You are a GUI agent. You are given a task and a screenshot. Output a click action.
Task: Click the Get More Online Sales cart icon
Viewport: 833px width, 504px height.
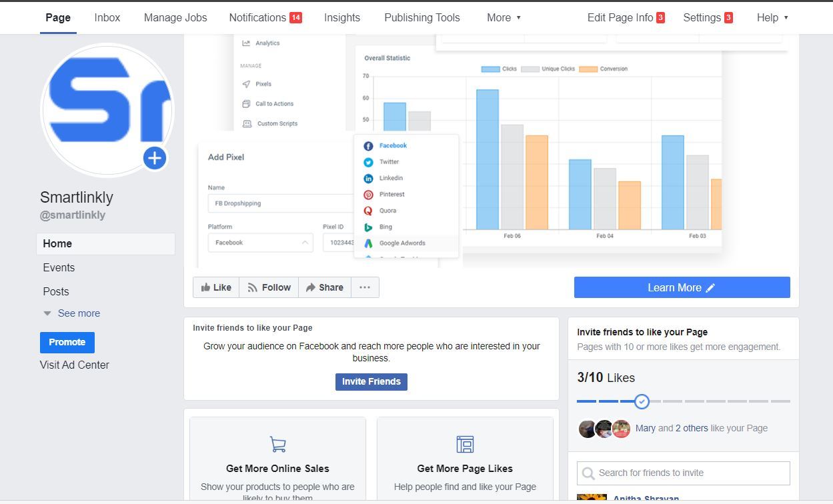(277, 444)
